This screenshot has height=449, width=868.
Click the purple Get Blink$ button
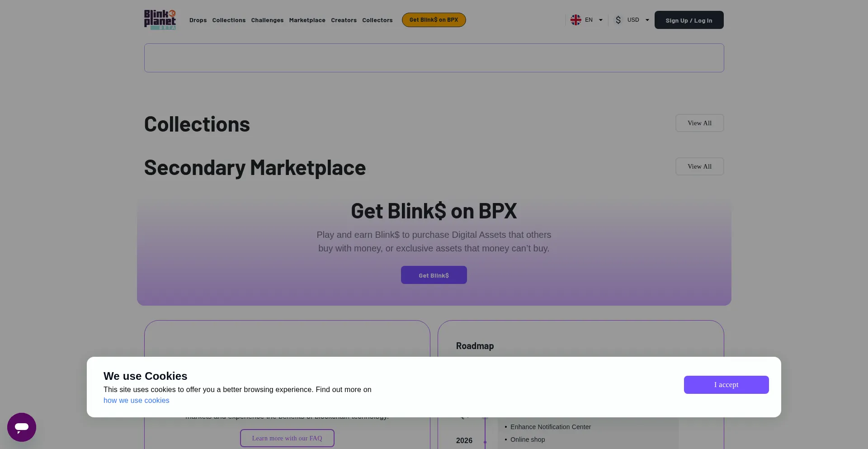tap(434, 275)
